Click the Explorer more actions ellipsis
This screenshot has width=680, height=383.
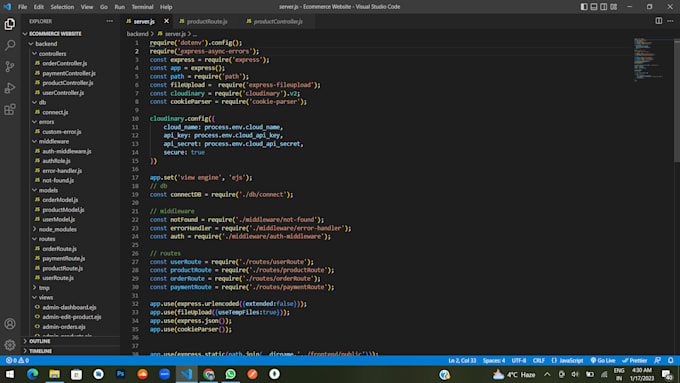tap(110, 21)
